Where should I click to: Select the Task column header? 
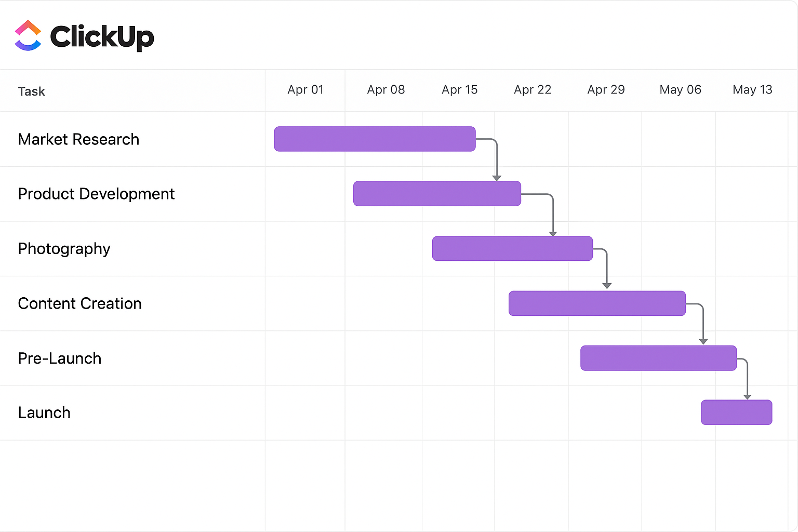(x=32, y=91)
